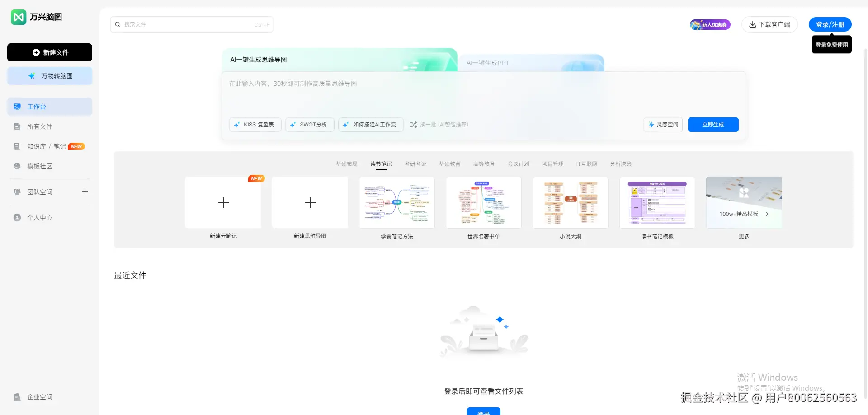
Task: Click 换一批 shuffle suggestions
Action: pos(439,125)
